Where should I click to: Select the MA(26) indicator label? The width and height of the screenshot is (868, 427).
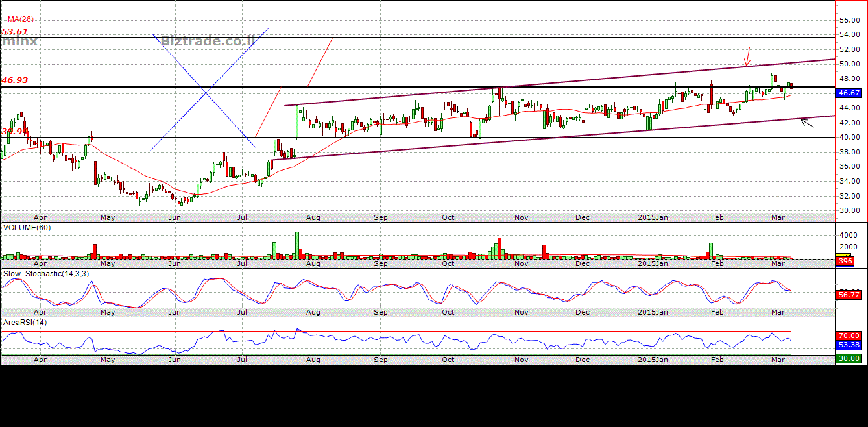point(22,19)
